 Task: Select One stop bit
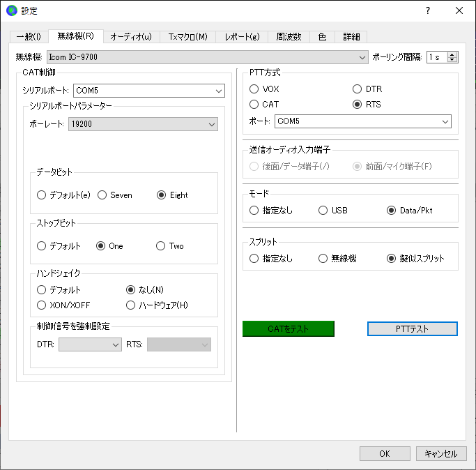[109, 245]
